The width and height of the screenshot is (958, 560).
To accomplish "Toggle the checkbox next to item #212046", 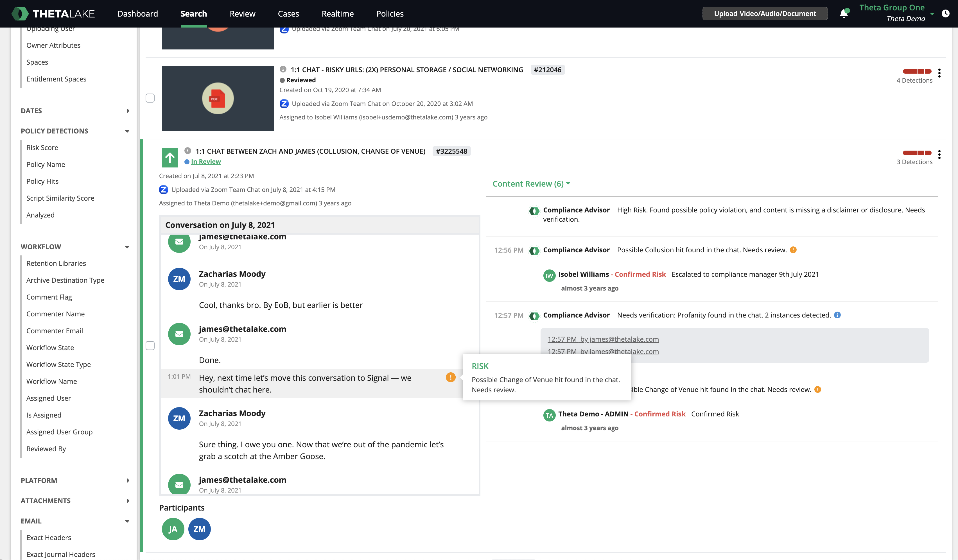I will [x=150, y=98].
